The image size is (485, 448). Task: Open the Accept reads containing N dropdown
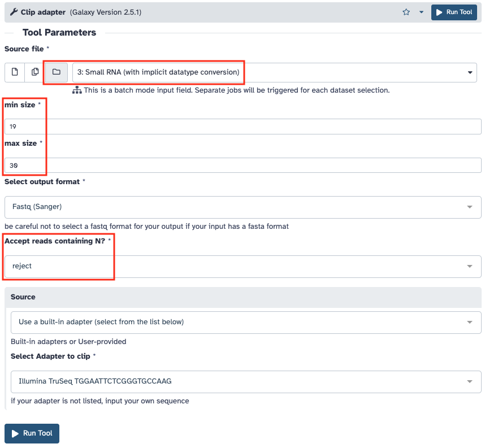coord(242,266)
